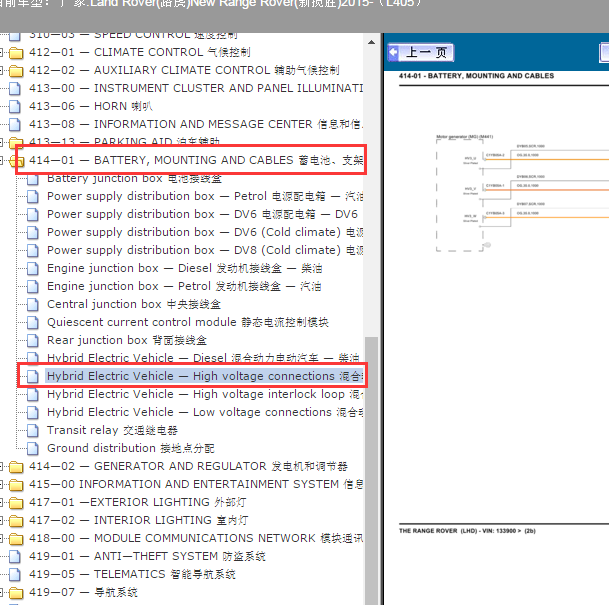Click page icon of Rear junction box
Image resolution: width=609 pixels, height=605 pixels.
point(33,341)
